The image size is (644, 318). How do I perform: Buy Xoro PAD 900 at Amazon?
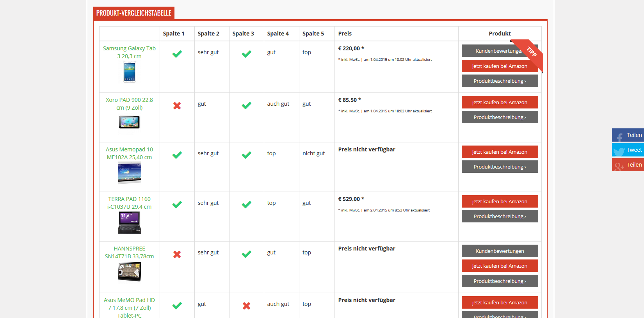click(500, 102)
